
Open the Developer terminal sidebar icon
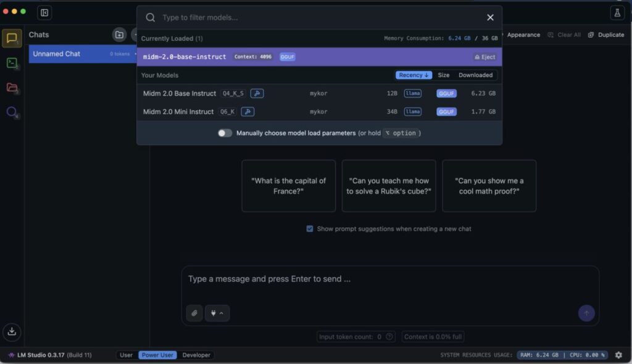(x=12, y=63)
